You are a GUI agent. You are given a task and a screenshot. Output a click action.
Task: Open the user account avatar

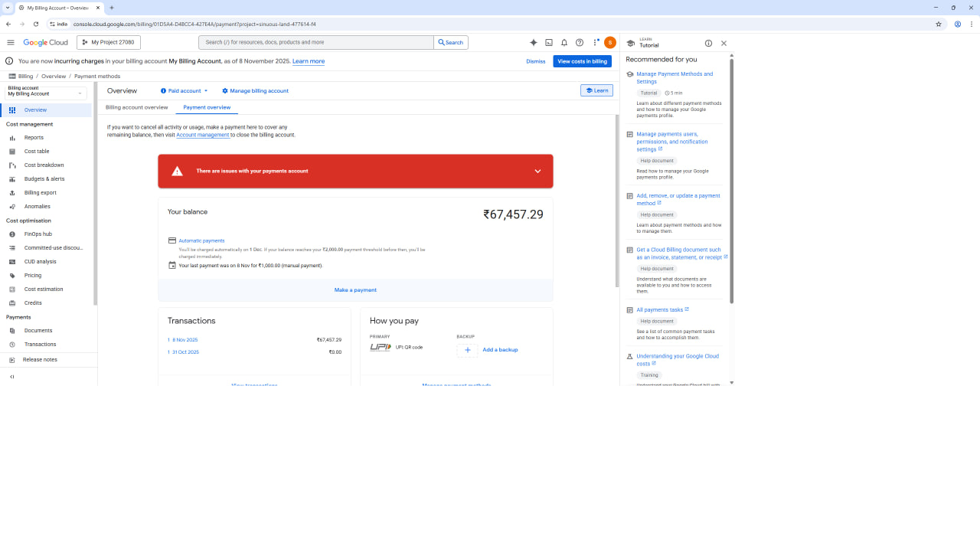click(610, 43)
